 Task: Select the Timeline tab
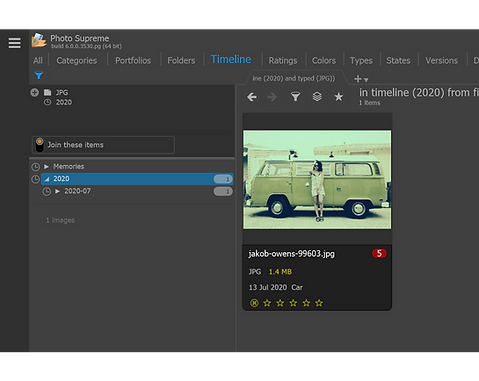coord(231,59)
